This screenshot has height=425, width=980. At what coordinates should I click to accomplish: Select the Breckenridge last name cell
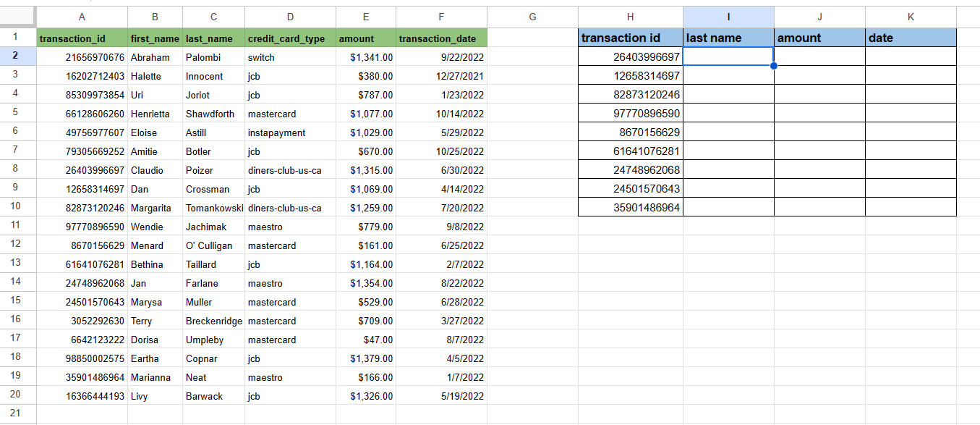coord(213,321)
